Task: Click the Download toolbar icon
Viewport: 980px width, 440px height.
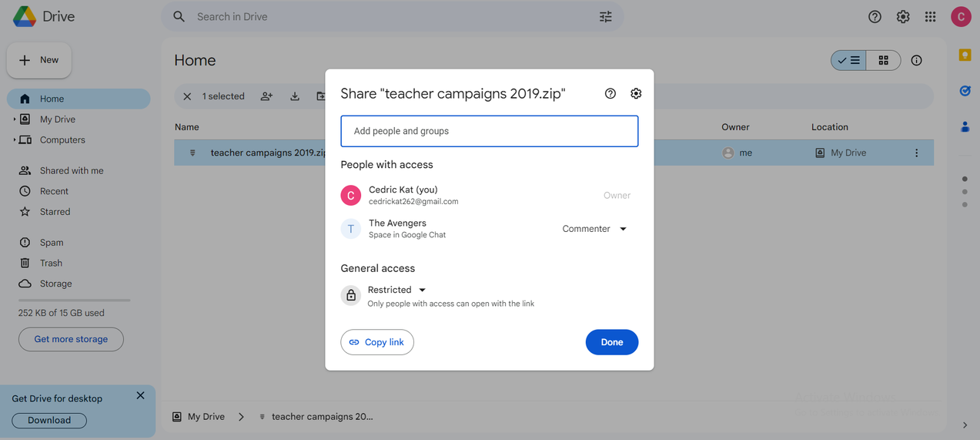Action: (295, 96)
